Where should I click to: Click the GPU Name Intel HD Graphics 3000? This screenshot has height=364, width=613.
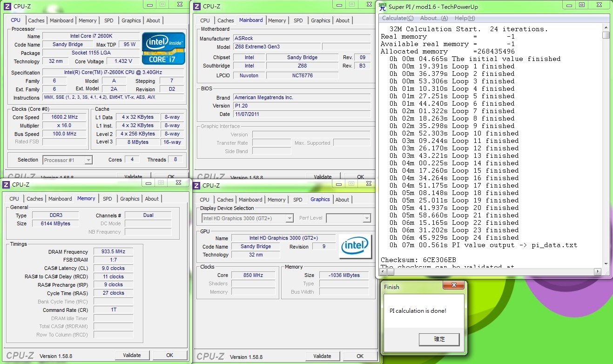(283, 238)
